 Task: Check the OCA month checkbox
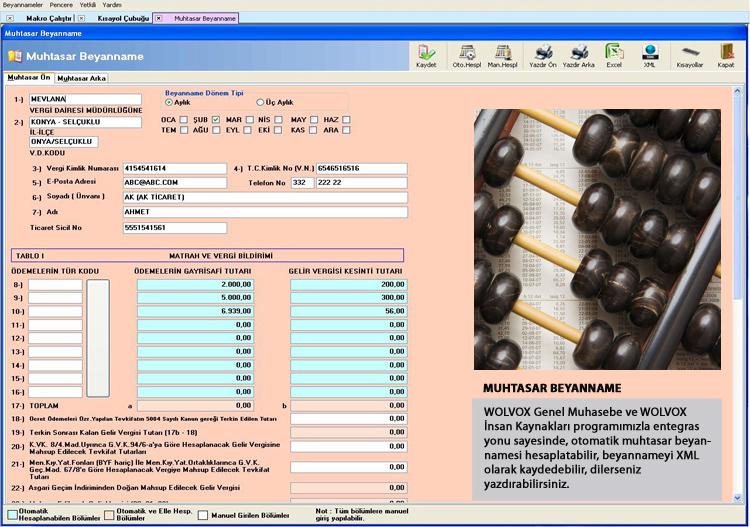tap(183, 120)
